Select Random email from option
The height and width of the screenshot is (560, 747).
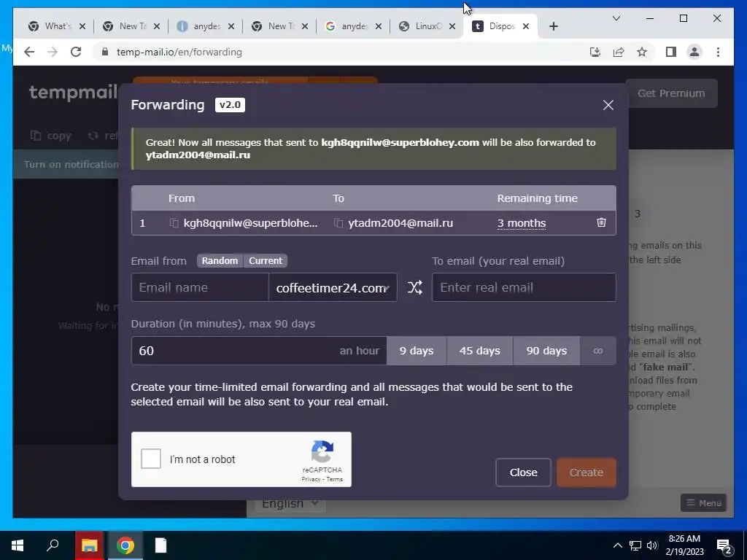[x=220, y=260]
